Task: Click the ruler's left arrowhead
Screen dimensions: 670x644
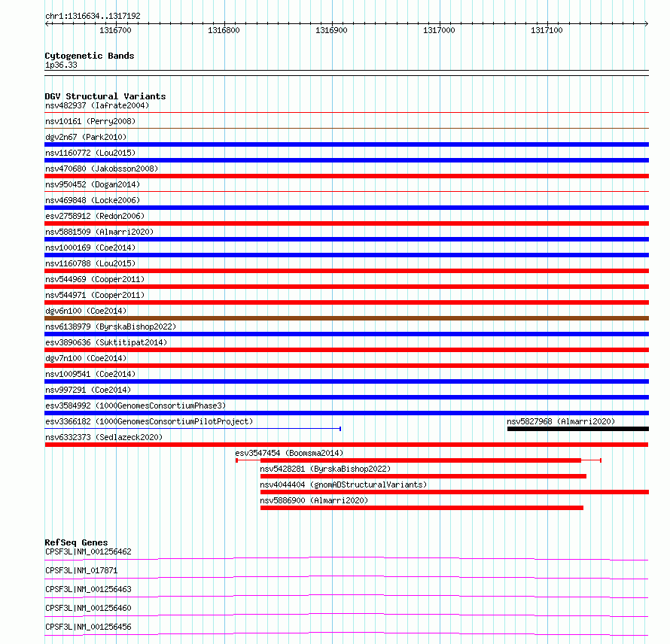Action: pyautogui.click(x=47, y=24)
